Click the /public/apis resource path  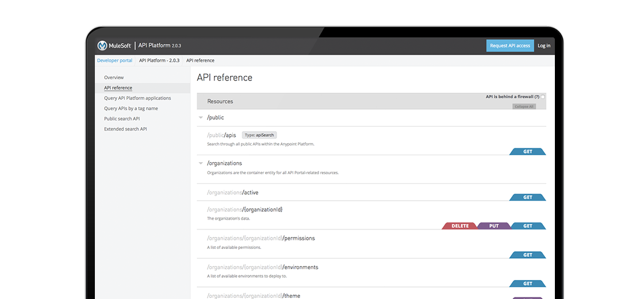(x=221, y=135)
